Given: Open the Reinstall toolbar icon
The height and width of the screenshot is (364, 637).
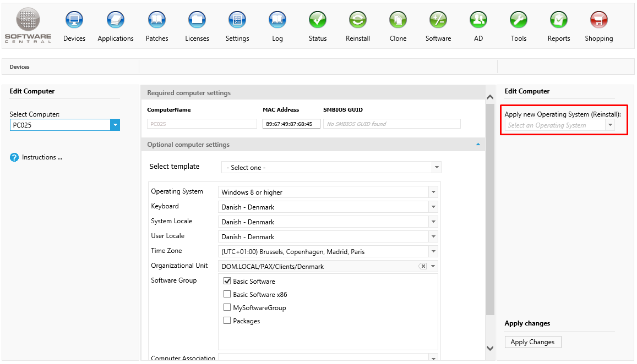Looking at the screenshot, I should tap(358, 20).
